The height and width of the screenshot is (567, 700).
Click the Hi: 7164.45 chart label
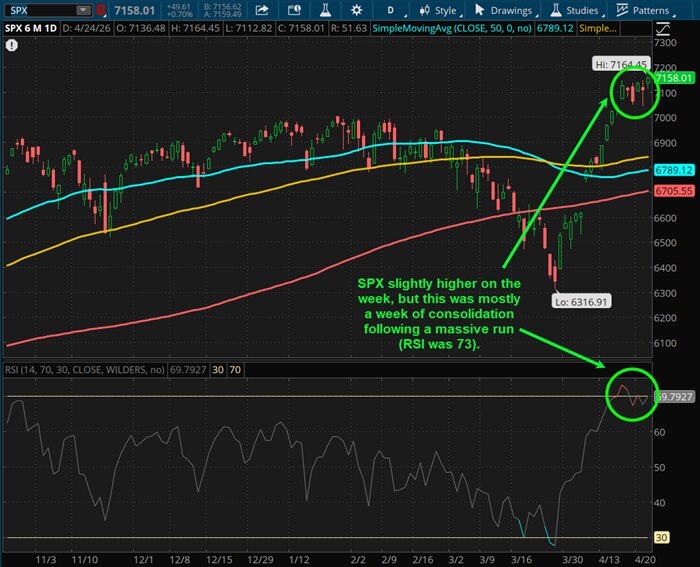point(621,64)
